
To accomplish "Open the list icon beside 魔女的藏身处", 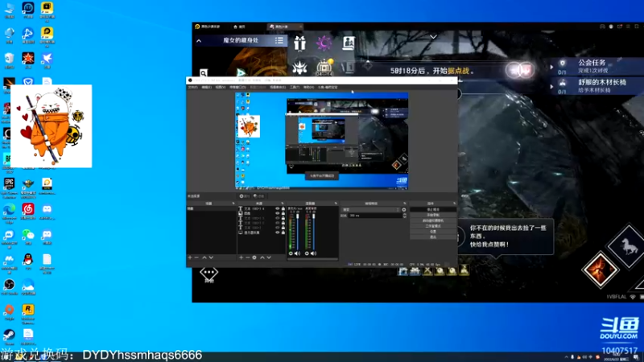I will [x=279, y=40].
